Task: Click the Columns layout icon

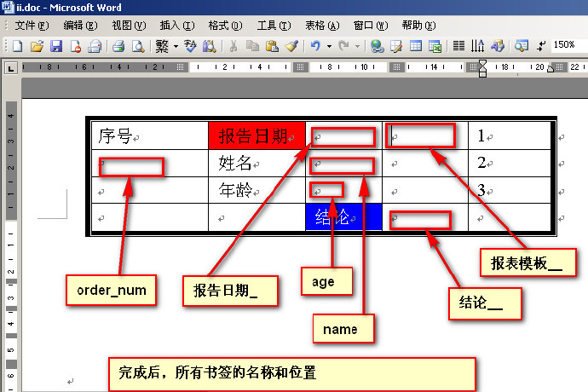Action: [458, 46]
